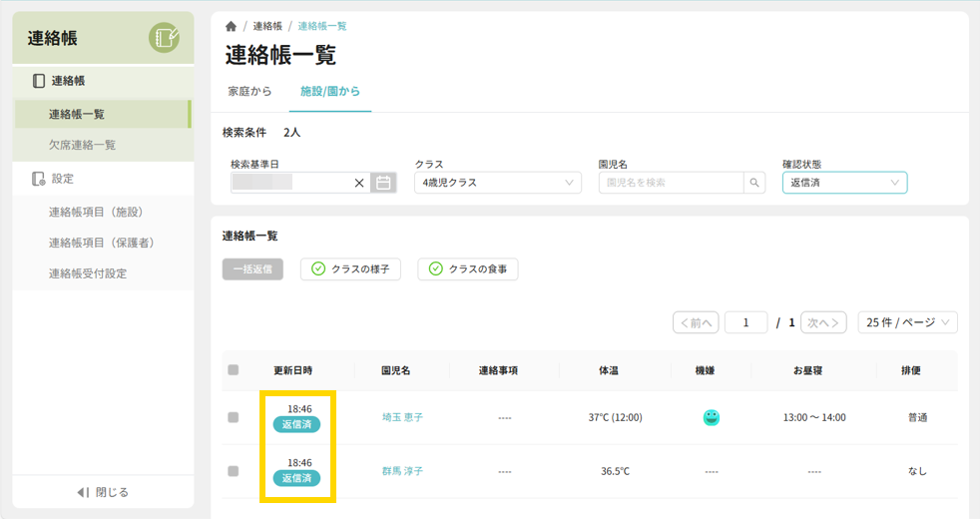Viewport: 980px width, 519px height.
Task: Clear the search date with X icon
Action: click(x=359, y=183)
